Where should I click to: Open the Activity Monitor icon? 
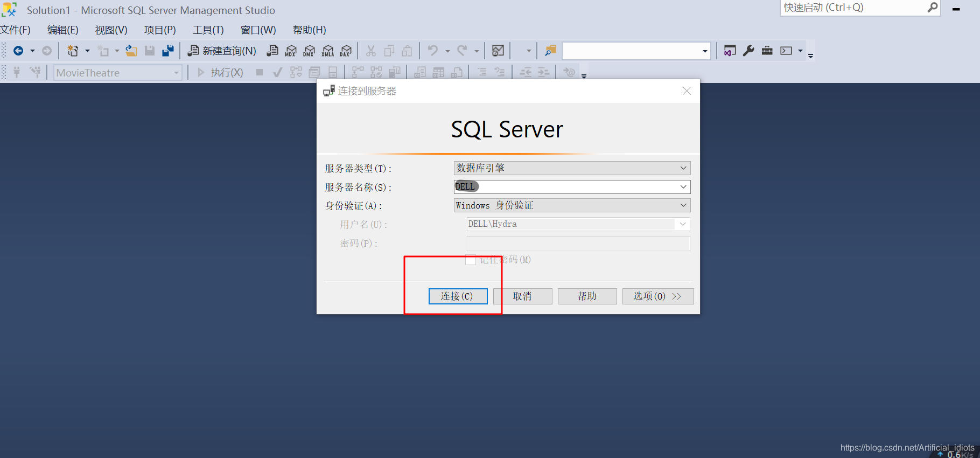tap(498, 51)
